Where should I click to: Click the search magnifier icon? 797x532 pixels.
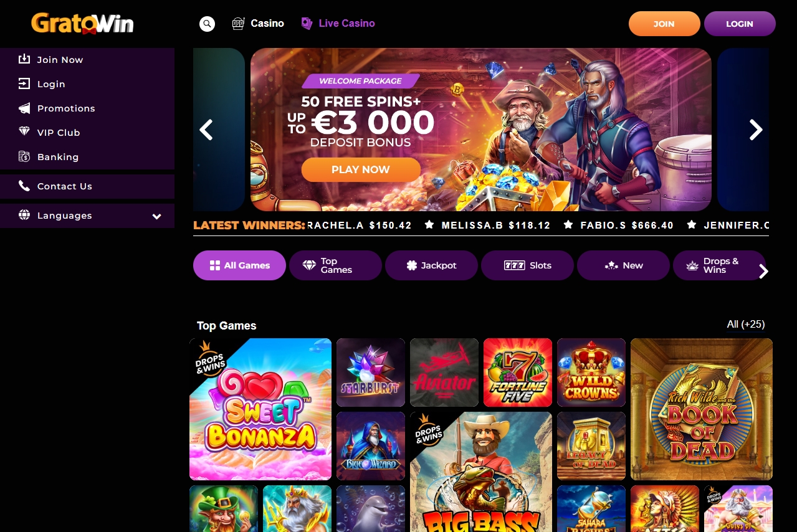coord(207,24)
